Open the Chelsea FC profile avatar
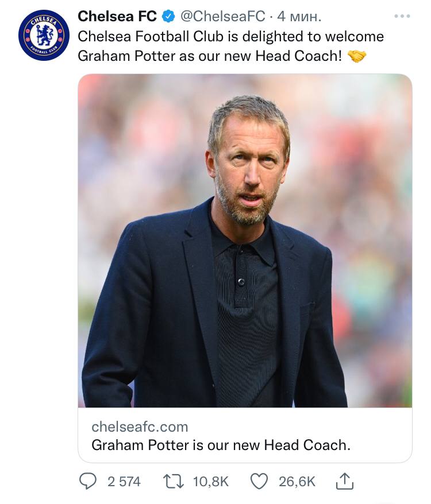The height and width of the screenshot is (504, 431). tap(44, 35)
